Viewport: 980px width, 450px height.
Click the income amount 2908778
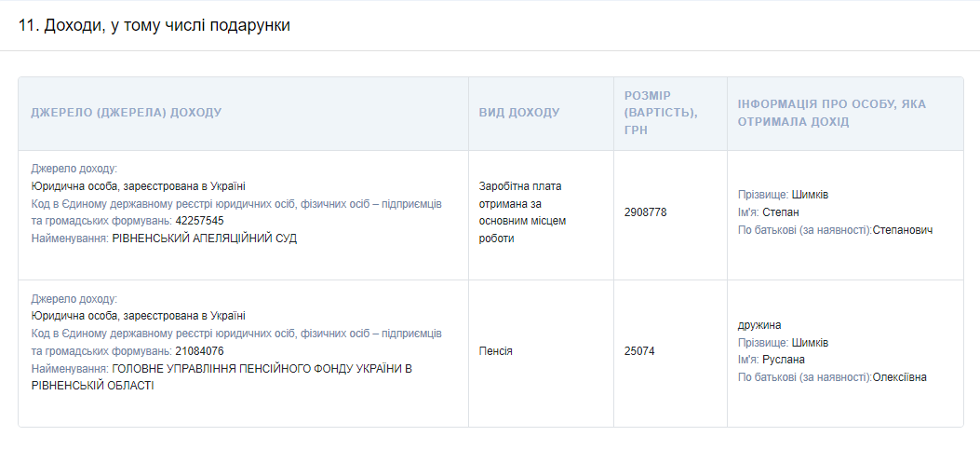pos(645,212)
